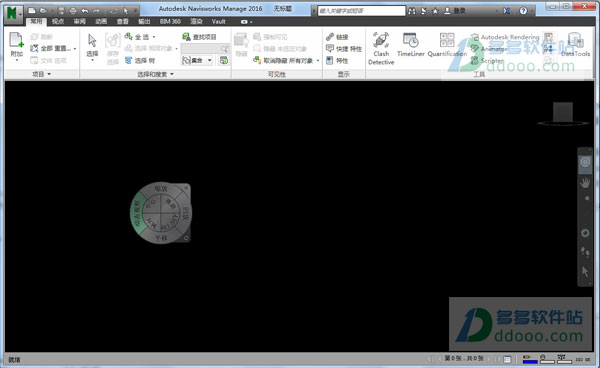
Task: Click Unhide All Objects (取消隐藏所有对象) button
Action: click(x=286, y=60)
